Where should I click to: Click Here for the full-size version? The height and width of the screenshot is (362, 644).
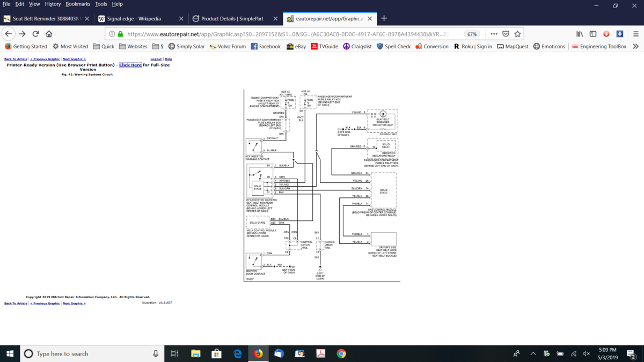click(130, 64)
